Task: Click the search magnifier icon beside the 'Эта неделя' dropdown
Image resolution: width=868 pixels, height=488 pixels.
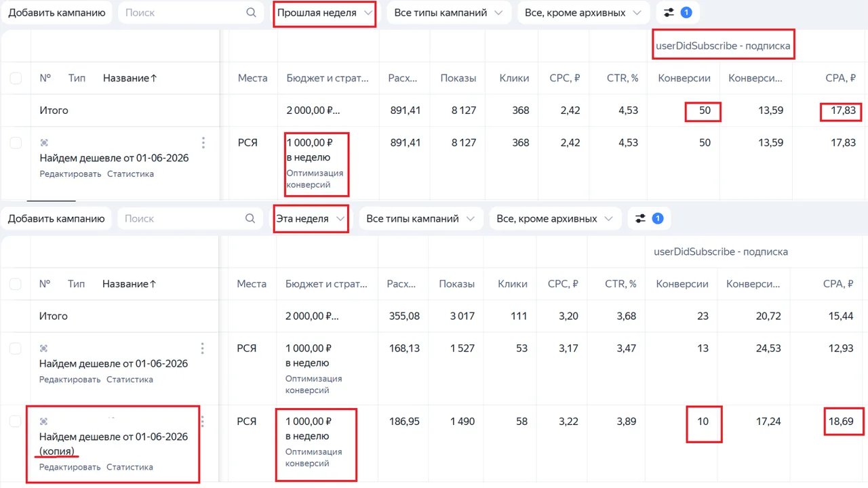Action: 250,218
